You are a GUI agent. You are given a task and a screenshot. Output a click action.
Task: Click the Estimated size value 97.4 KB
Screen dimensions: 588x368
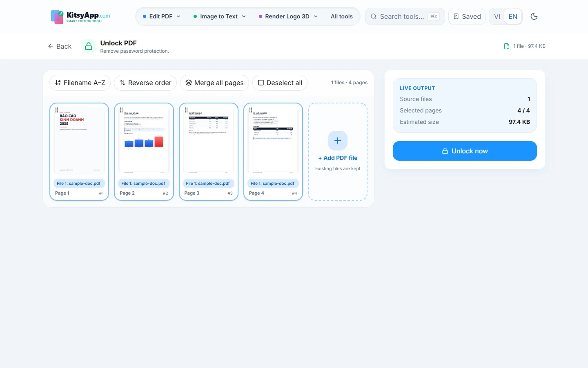coord(519,122)
